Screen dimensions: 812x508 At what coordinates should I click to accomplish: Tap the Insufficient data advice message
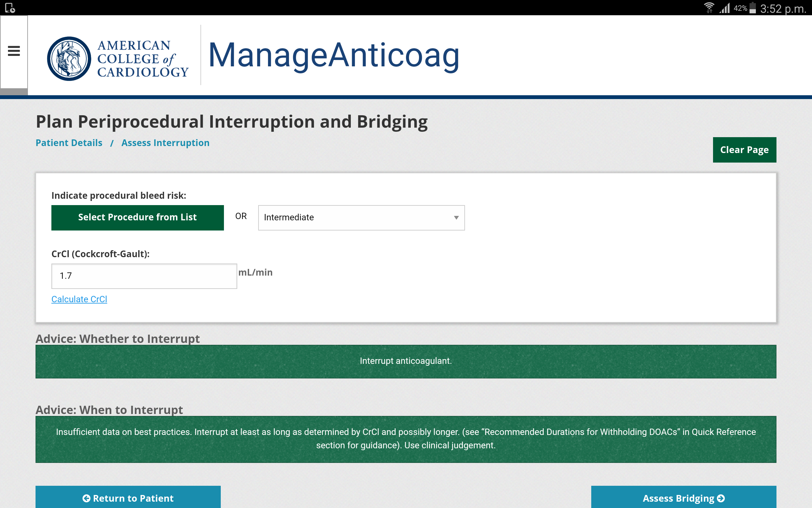click(x=406, y=439)
